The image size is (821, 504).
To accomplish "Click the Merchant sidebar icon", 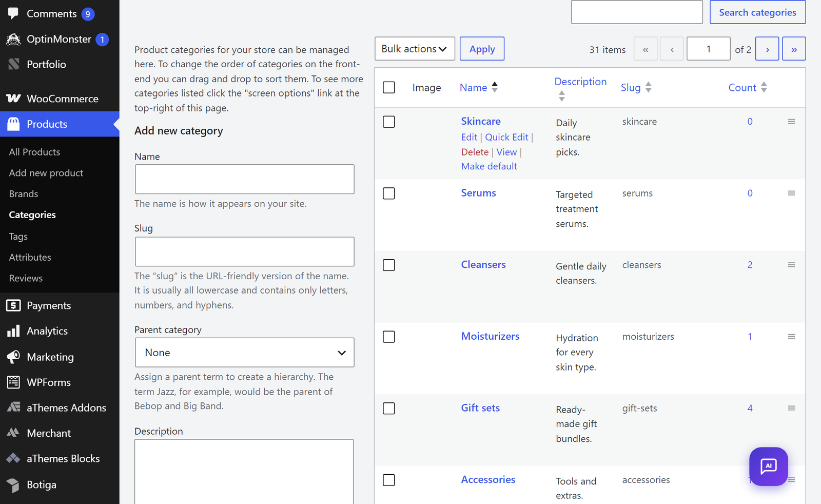I will pyautogui.click(x=13, y=433).
